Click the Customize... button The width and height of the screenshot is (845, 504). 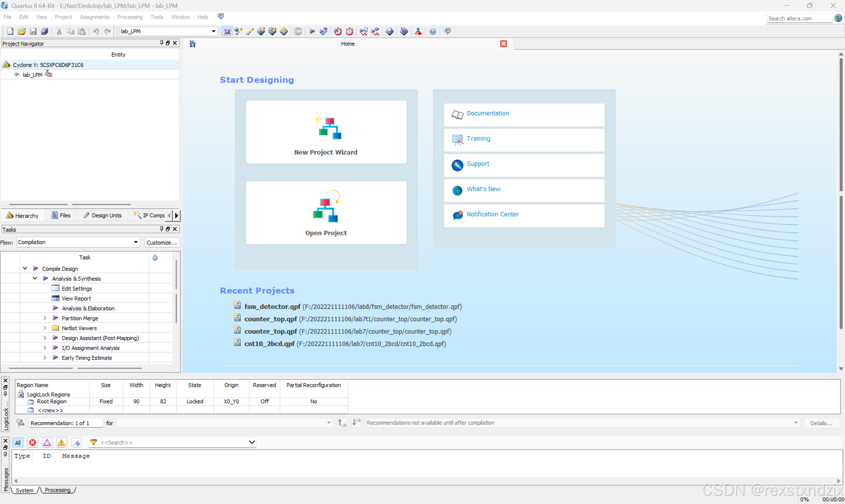click(161, 242)
